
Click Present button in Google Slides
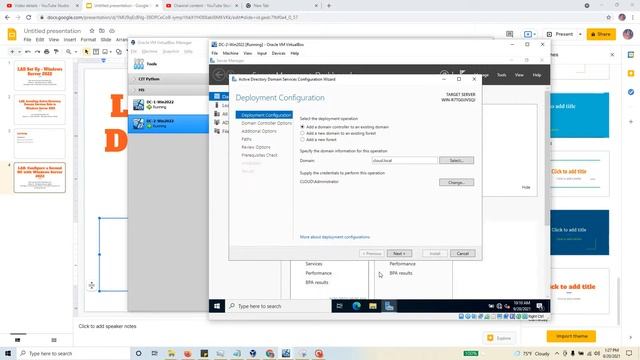coord(560,34)
